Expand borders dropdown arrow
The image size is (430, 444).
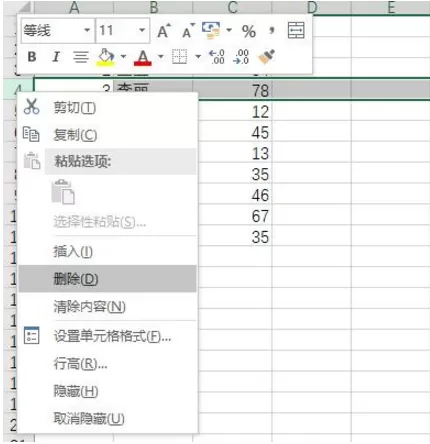click(x=198, y=56)
